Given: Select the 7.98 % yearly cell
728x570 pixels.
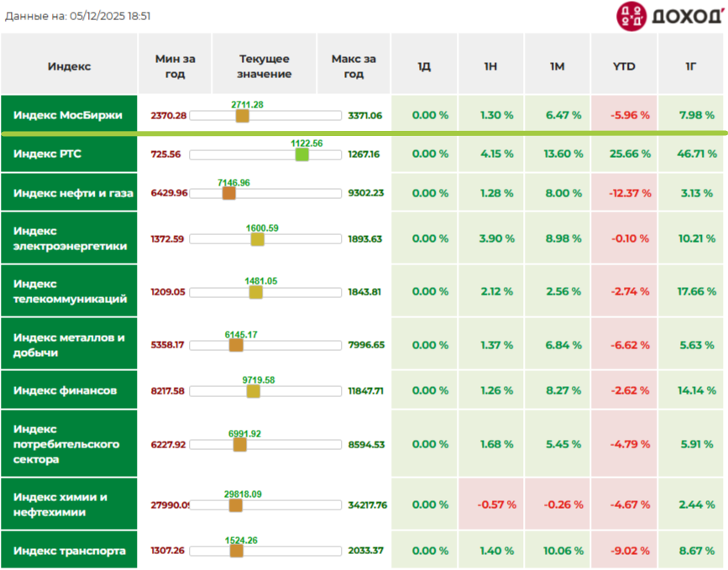Looking at the screenshot, I should coord(691,114).
